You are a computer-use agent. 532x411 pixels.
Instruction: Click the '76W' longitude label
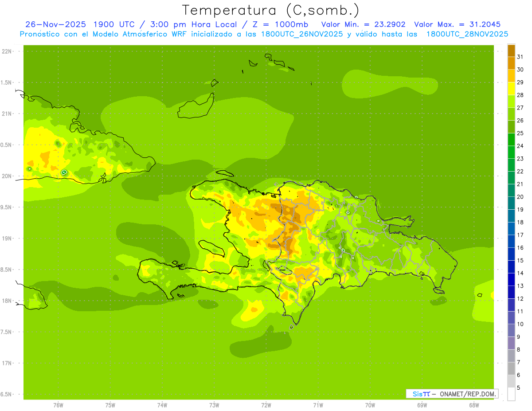tap(58, 405)
